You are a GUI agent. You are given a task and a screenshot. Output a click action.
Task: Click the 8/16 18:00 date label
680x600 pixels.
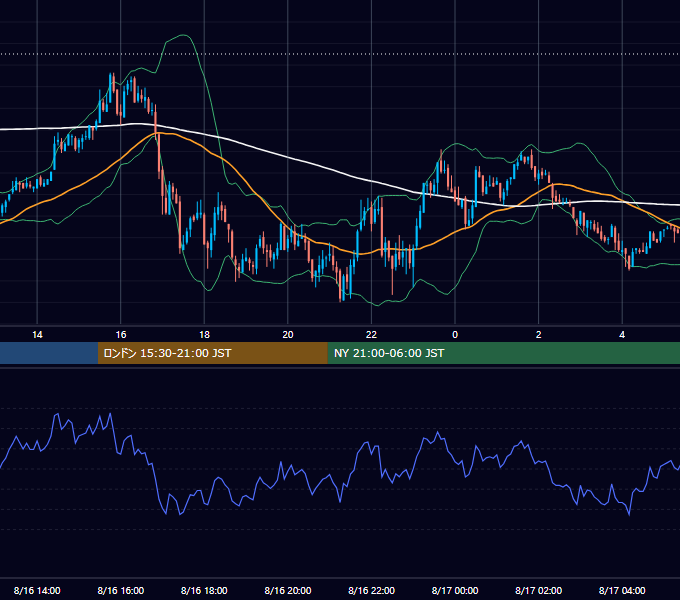(204, 590)
